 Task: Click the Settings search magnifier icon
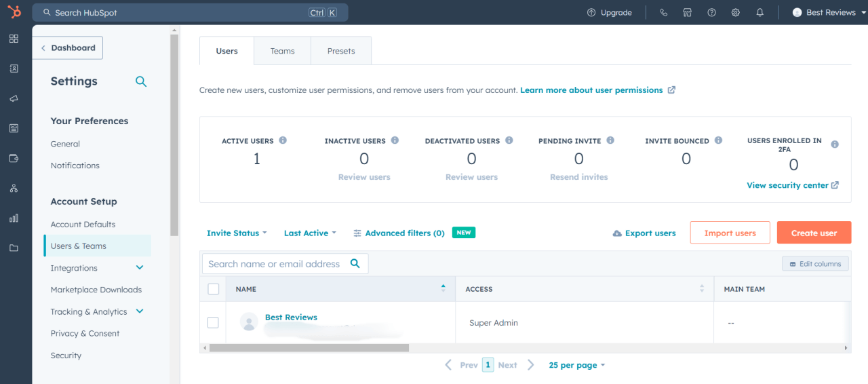pyautogui.click(x=141, y=81)
